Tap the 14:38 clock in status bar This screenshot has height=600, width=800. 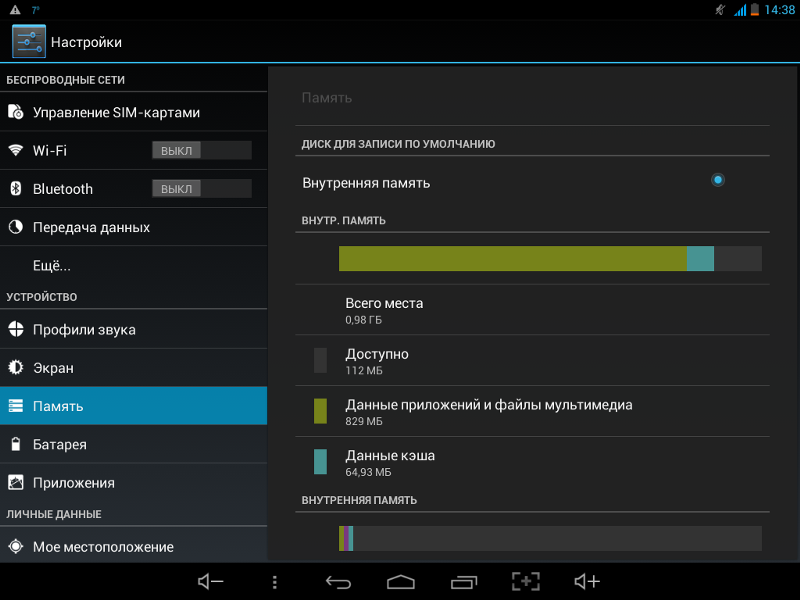click(x=780, y=10)
